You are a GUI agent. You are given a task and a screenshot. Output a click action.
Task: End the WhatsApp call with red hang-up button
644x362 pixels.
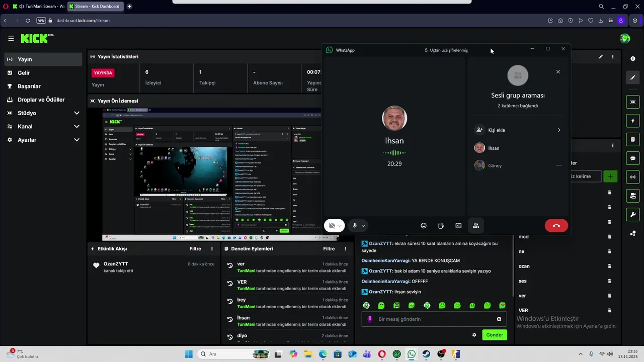tap(556, 226)
